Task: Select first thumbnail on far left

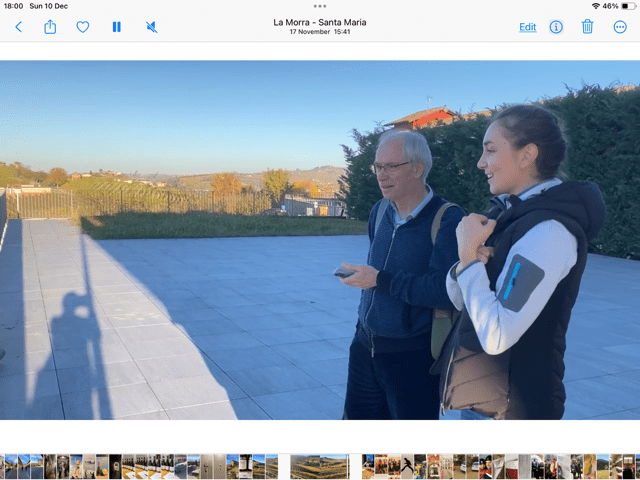Action: 10,466
